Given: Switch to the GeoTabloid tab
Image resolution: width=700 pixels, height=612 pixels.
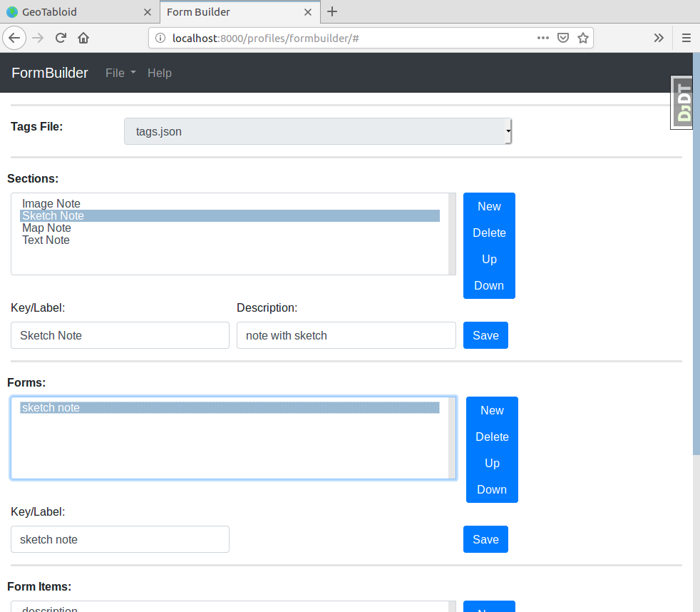Looking at the screenshot, I should 80,12.
